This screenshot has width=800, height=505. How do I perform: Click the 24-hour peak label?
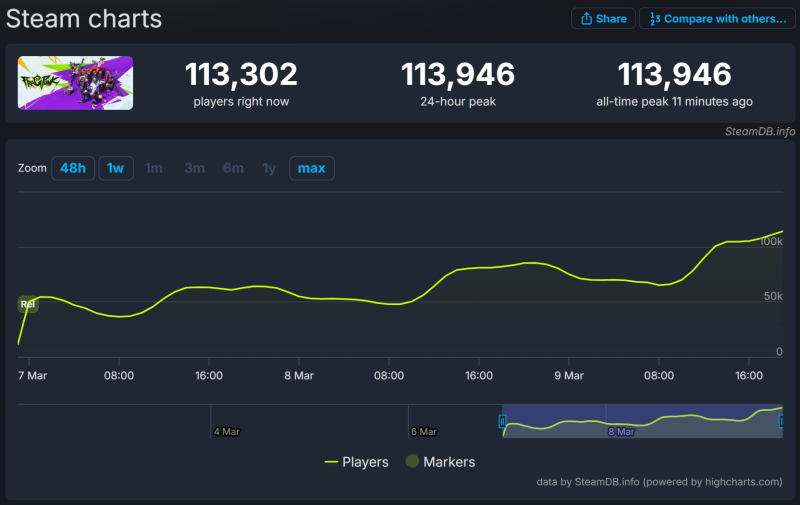tap(458, 102)
